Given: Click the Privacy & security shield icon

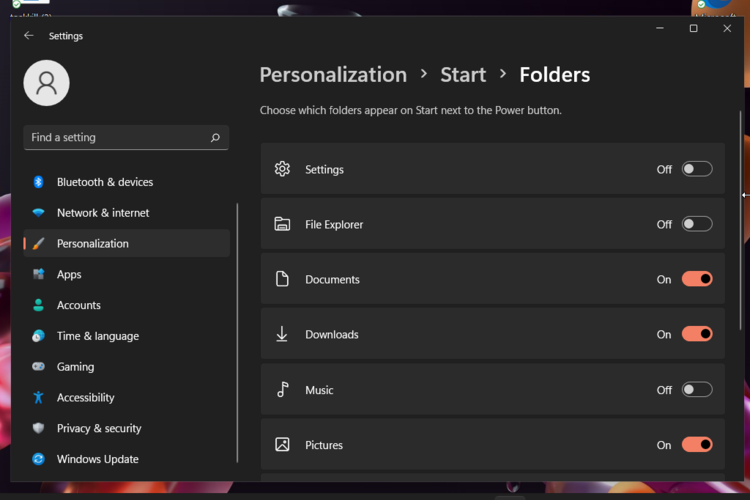Looking at the screenshot, I should coord(38,428).
